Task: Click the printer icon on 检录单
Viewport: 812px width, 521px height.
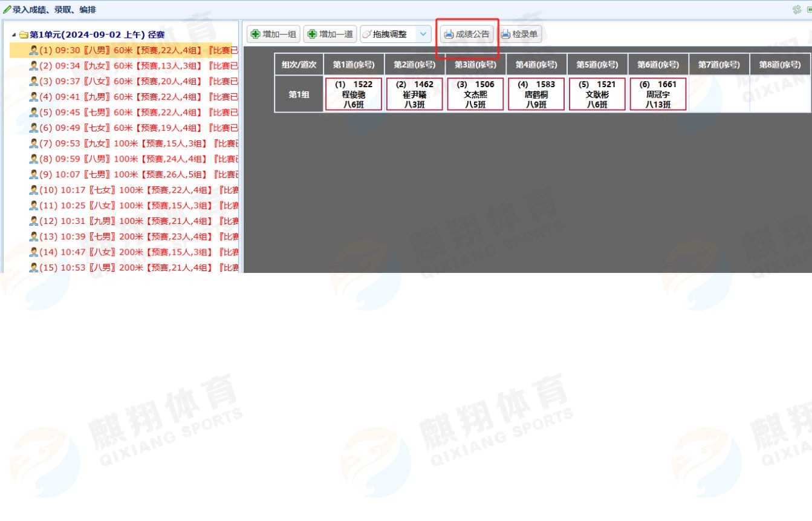Action: pyautogui.click(x=505, y=34)
